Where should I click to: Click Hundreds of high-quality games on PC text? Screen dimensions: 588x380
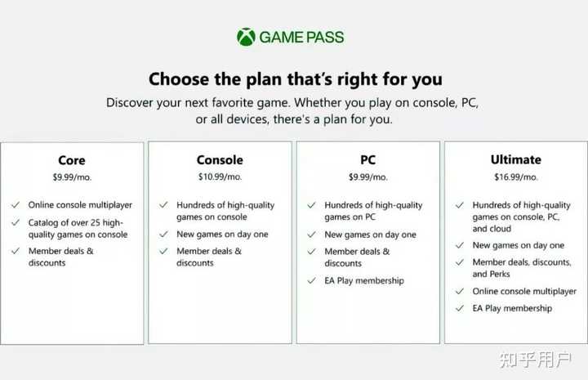pyautogui.click(x=373, y=211)
